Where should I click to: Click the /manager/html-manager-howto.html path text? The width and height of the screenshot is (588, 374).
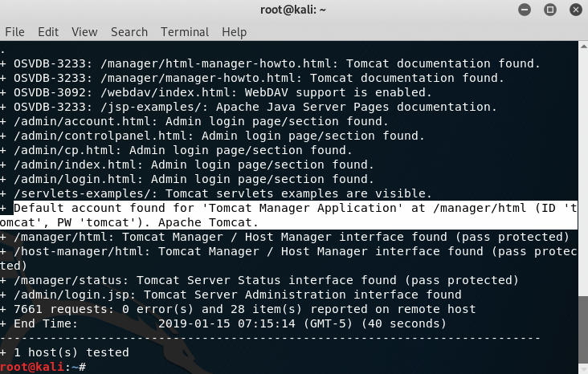216,63
